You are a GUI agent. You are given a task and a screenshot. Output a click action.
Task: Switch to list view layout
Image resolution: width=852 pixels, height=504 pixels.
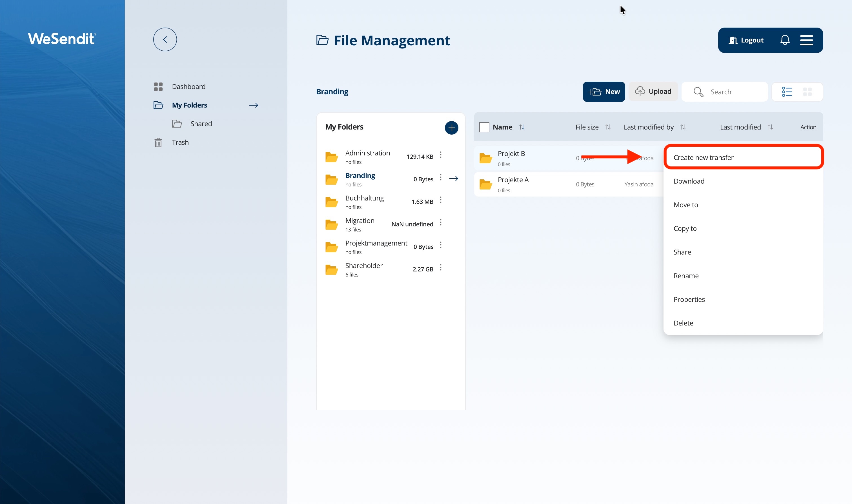(x=786, y=92)
